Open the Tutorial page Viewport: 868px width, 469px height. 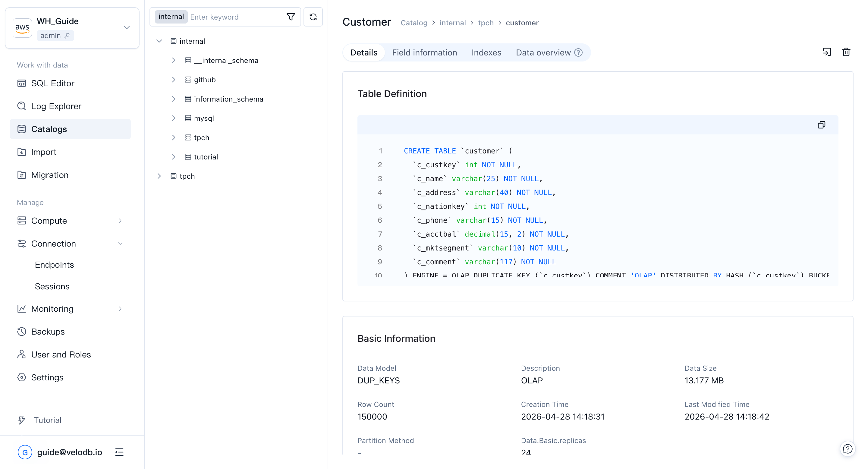point(47,420)
